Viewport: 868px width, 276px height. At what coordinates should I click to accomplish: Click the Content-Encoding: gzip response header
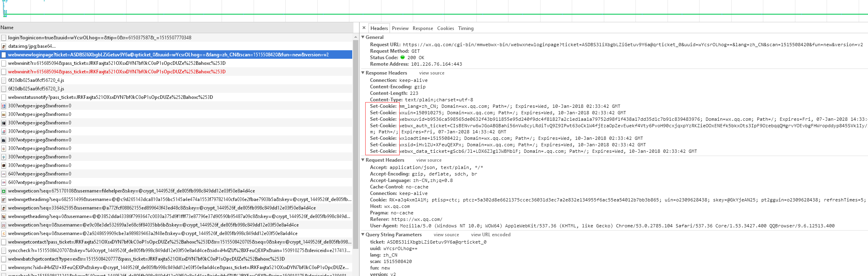(x=398, y=87)
